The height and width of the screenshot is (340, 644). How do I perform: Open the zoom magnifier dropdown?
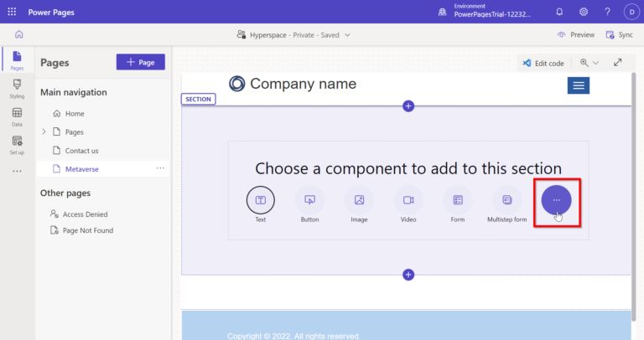[589, 63]
